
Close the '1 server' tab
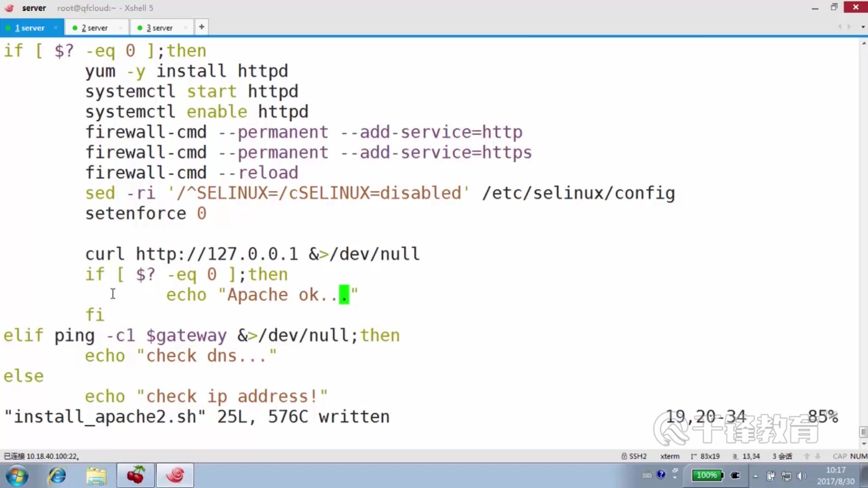click(56, 28)
